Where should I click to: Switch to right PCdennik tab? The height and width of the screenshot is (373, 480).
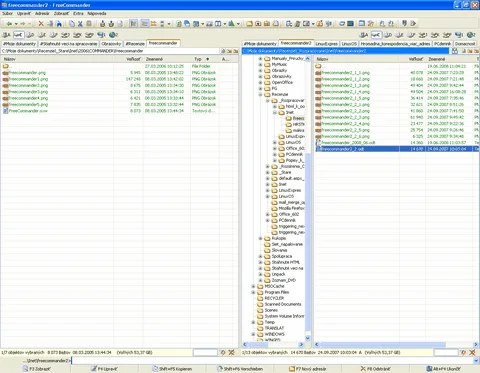(x=443, y=44)
